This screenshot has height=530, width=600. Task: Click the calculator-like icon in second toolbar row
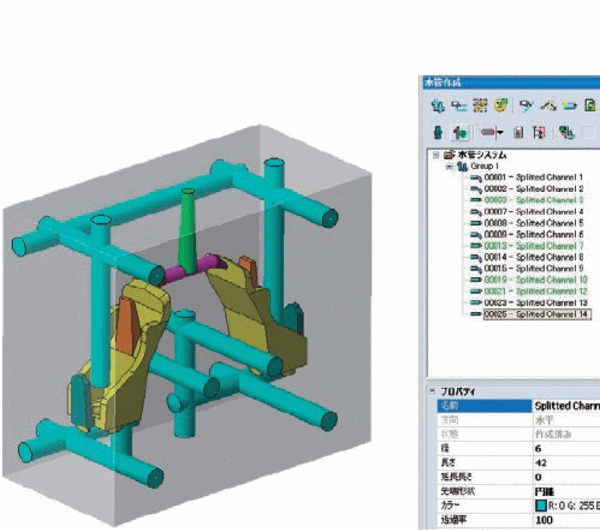coord(518,131)
